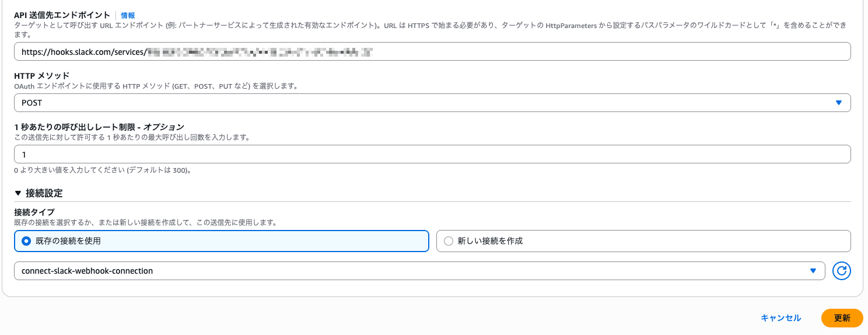Open the 情報 link beside API 送信先エンドポイント
The height and width of the screenshot is (335, 868).
pos(128,15)
